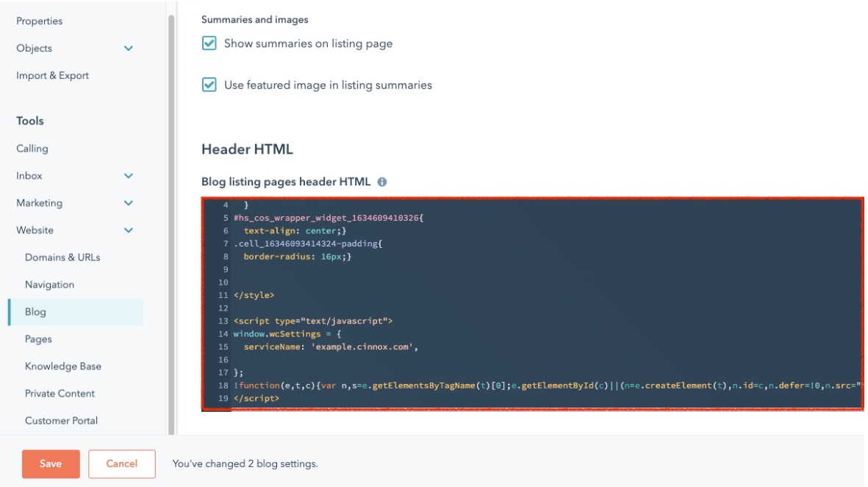Screen dimensions: 868x487
Task: Open Private Content settings
Action: [60, 394]
